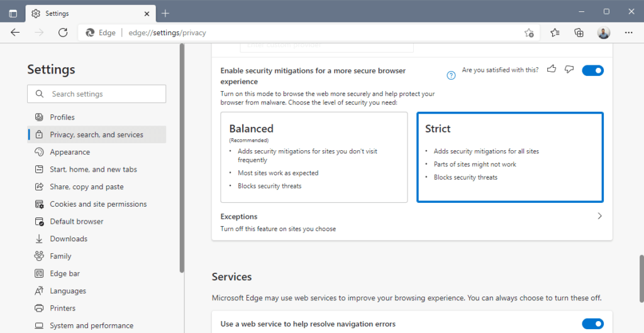Click the main page scrollbar thumb
The height and width of the screenshot is (333, 644).
tap(641, 278)
